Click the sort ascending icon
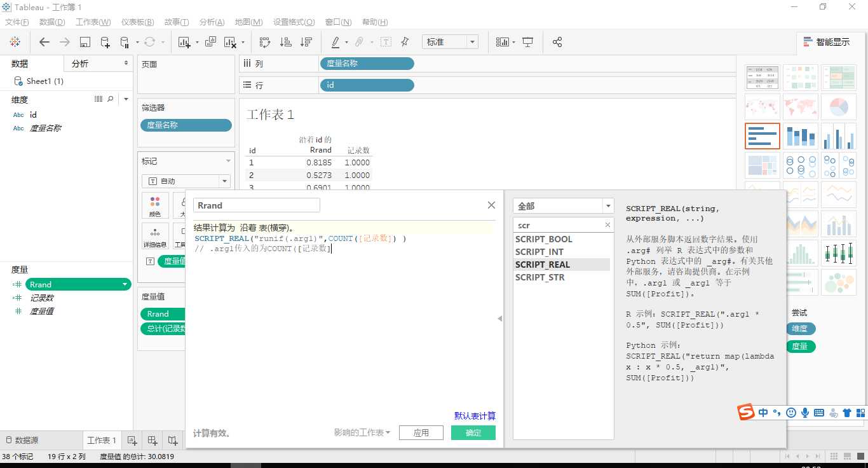The height and width of the screenshot is (468, 868). tap(286, 42)
